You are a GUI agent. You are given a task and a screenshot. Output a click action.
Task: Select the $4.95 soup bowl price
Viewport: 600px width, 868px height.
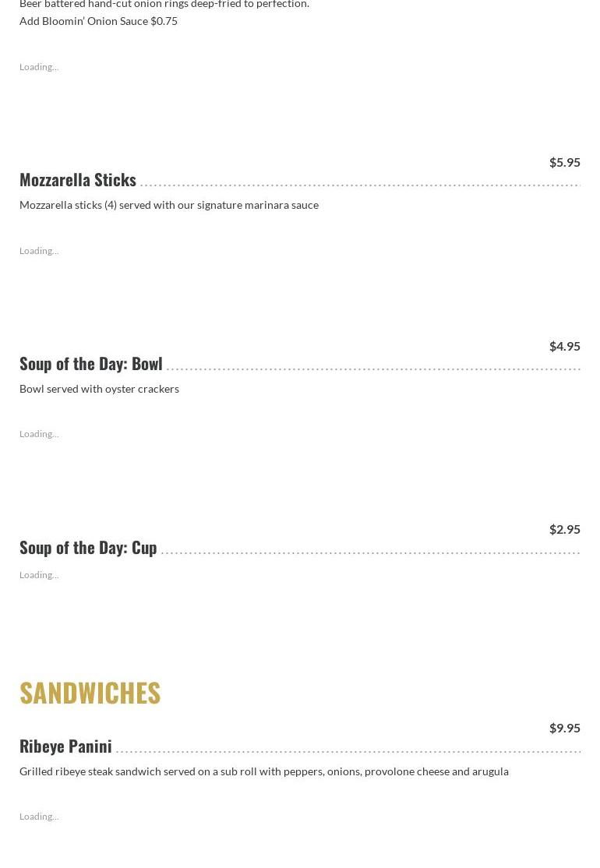[565, 346]
